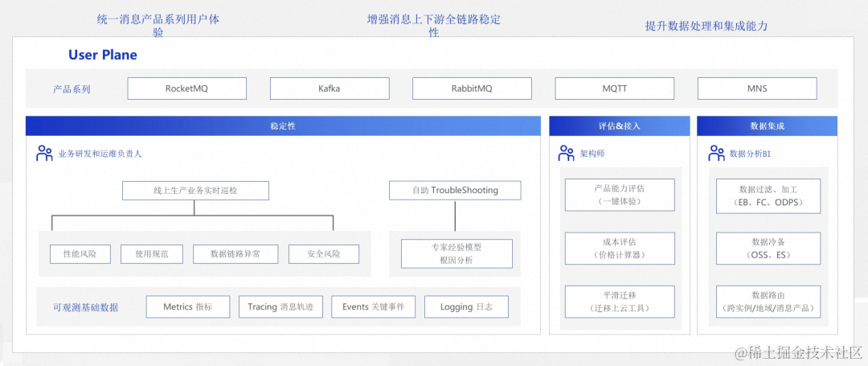Click the 成本评估（价格计算器）box
Viewport: 868px width, 366px height.
(620, 249)
